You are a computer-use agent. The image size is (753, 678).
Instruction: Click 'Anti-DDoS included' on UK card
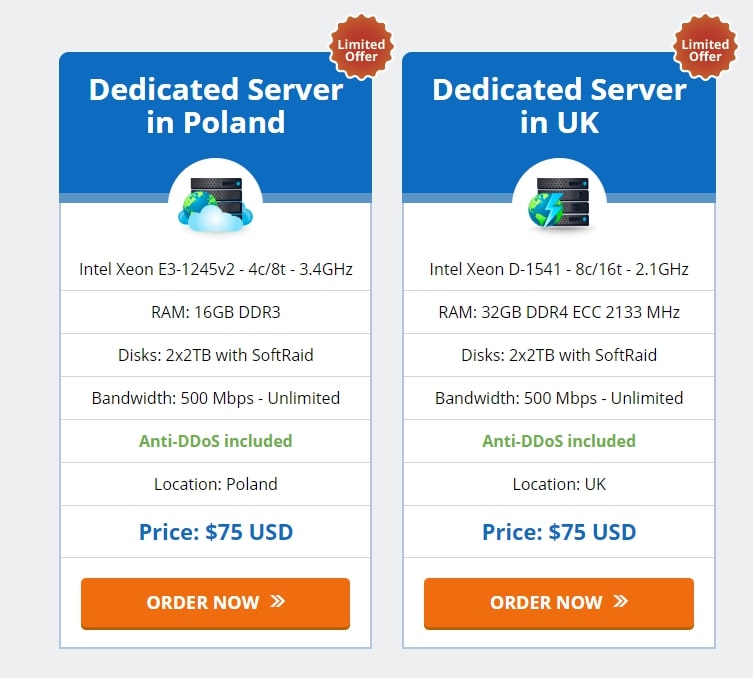click(x=559, y=441)
